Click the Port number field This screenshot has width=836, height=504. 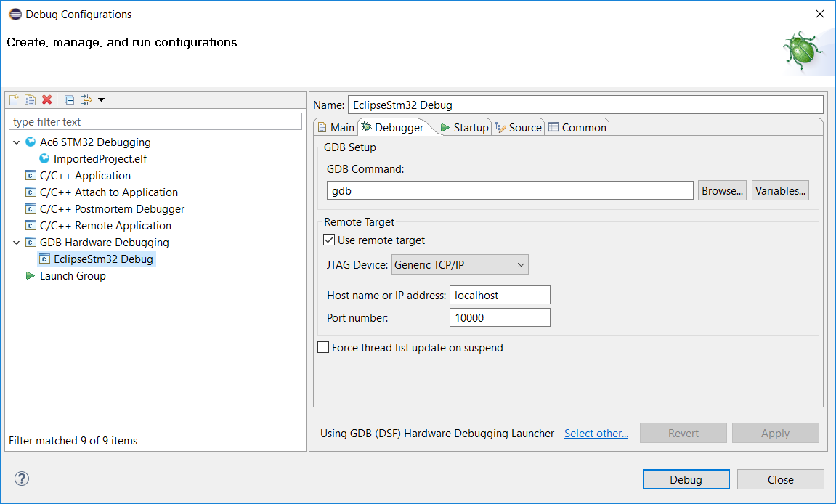pyautogui.click(x=500, y=317)
